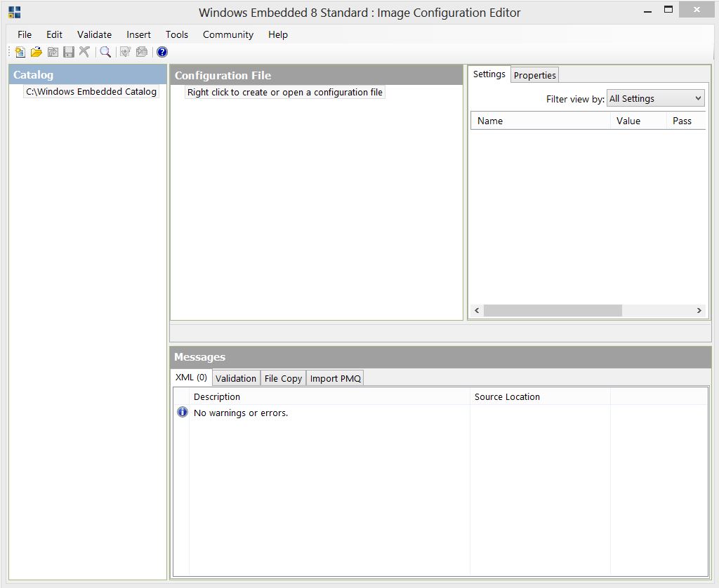719x588 pixels.
Task: Click the Configuration File panel header
Action: 317,75
